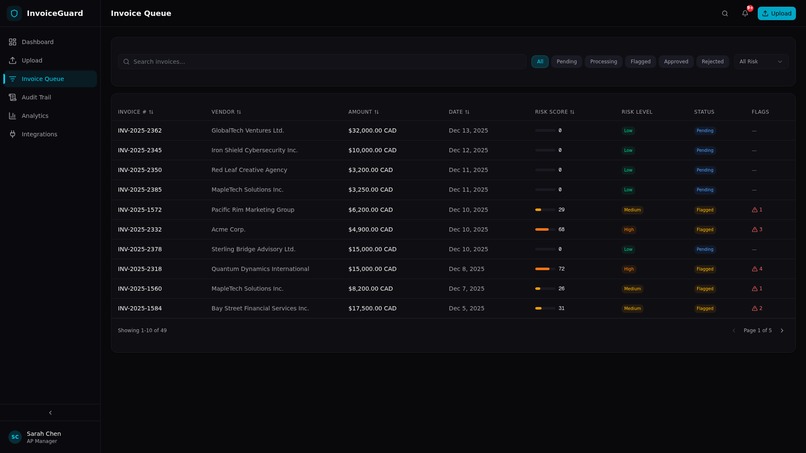Click the warning flag icon for INV-2025-2318
The width and height of the screenshot is (806, 453).
(755, 269)
